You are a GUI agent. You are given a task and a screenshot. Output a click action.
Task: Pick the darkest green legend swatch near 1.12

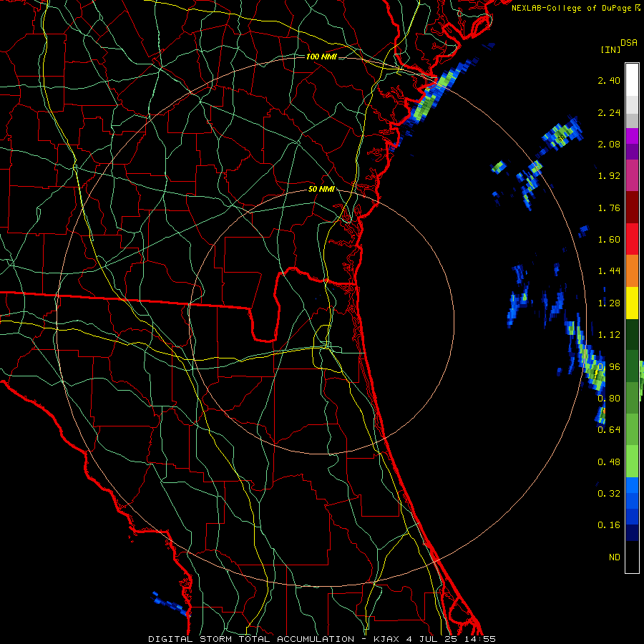click(x=632, y=334)
